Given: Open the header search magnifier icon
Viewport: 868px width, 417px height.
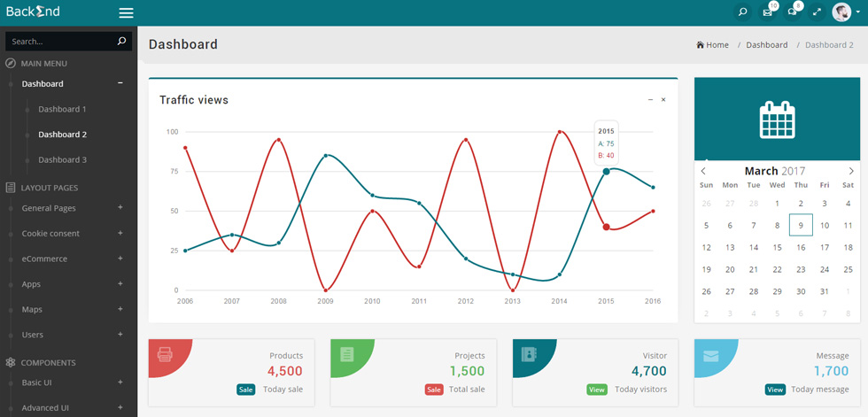Looking at the screenshot, I should [742, 12].
